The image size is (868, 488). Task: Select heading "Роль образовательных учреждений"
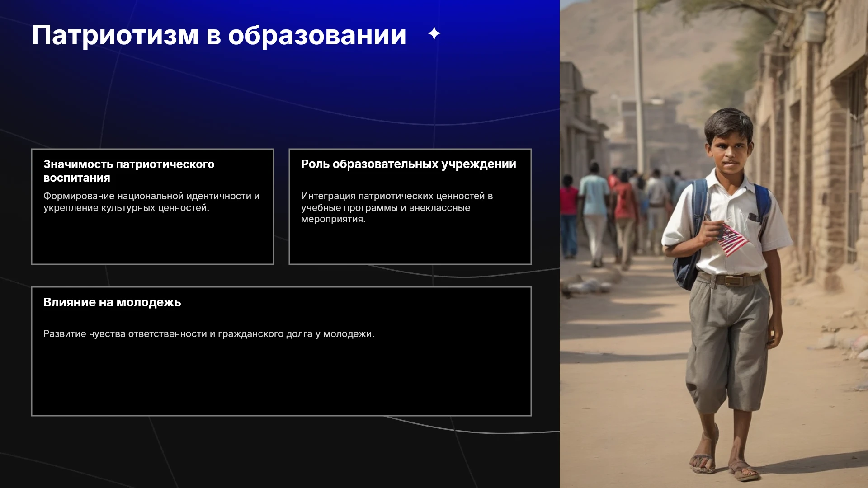(x=408, y=164)
